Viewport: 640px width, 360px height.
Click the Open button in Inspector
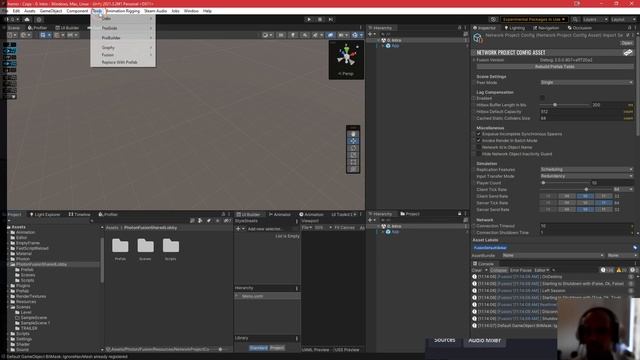tap(627, 43)
